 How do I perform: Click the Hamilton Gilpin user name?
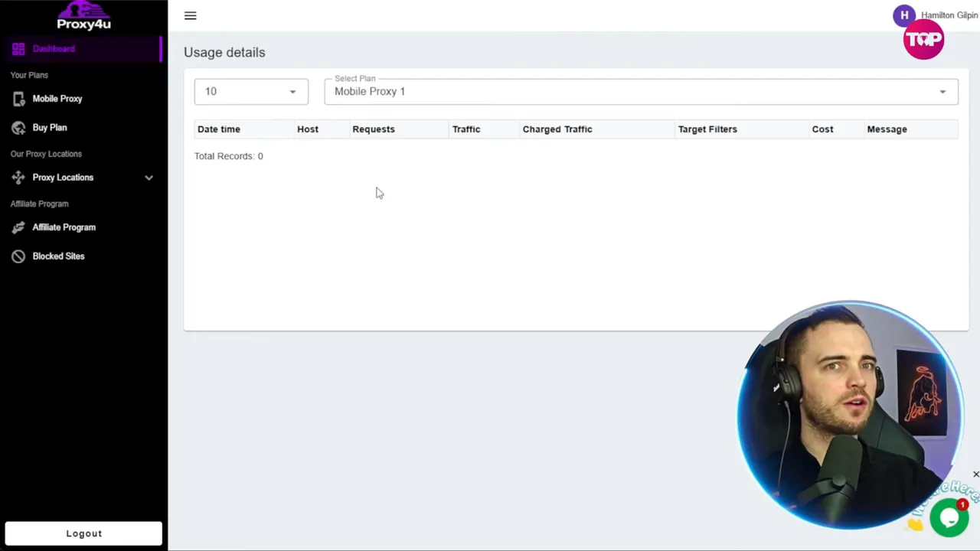pyautogui.click(x=949, y=15)
